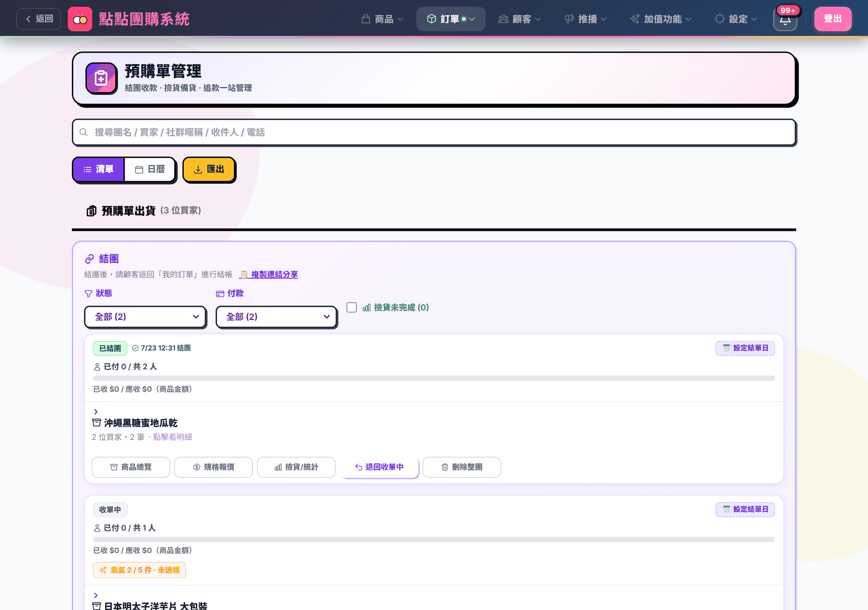This screenshot has width=868, height=610.
Task: Expand the 日本明太子洋芋片 chevron
Action: (x=95, y=595)
